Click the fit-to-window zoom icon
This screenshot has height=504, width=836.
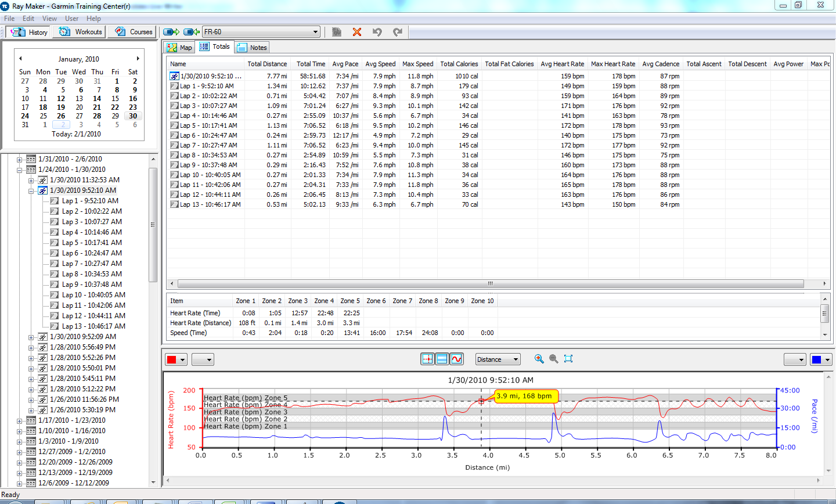coord(568,359)
